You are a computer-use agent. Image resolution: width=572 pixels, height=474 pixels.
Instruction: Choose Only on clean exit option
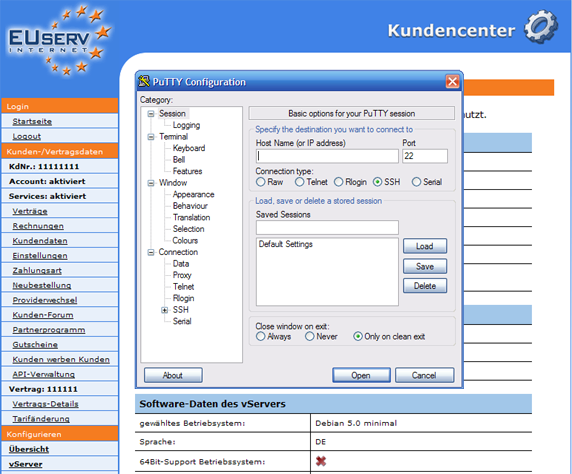358,336
